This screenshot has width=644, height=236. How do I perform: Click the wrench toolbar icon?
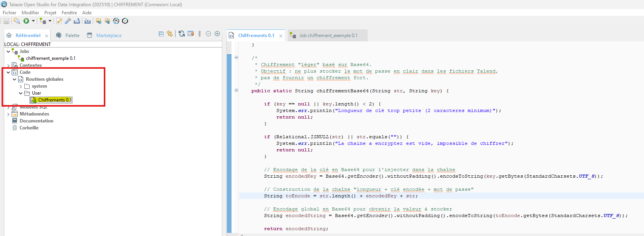click(x=68, y=21)
